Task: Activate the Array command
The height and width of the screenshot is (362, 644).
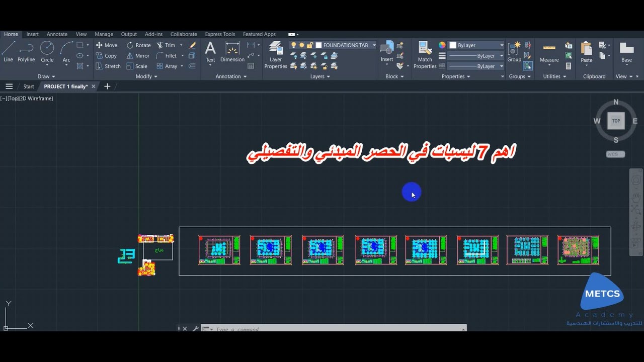Action: [x=167, y=66]
